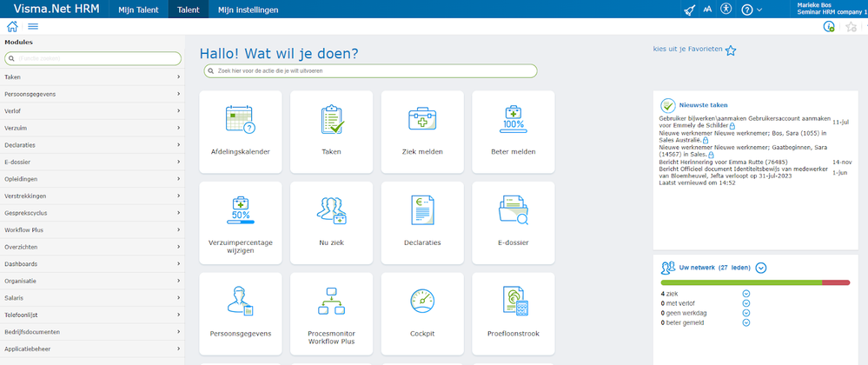
Task: Click lock icon after Sales Australië
Action: pyautogui.click(x=706, y=141)
